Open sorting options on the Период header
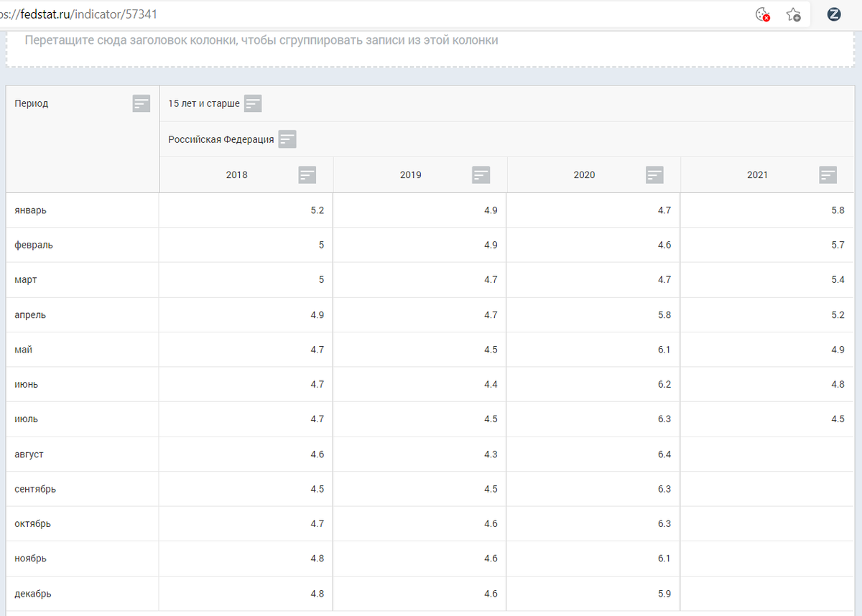Screen dimensions: 862x616 point(30,103)
